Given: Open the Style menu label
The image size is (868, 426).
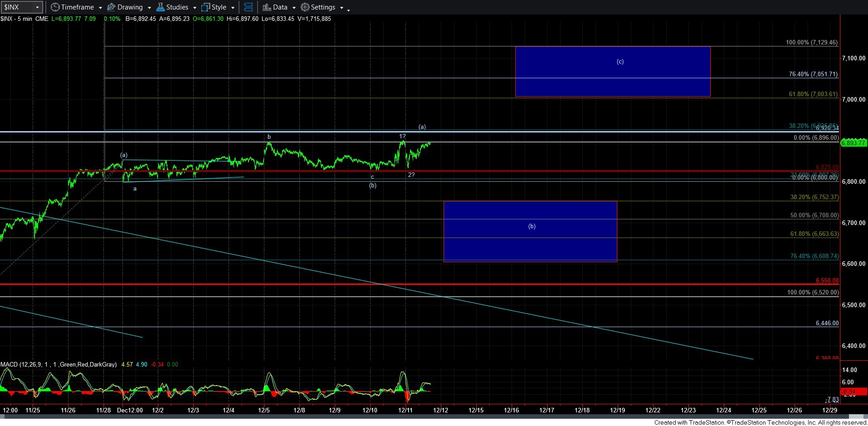Looking at the screenshot, I should (219, 7).
